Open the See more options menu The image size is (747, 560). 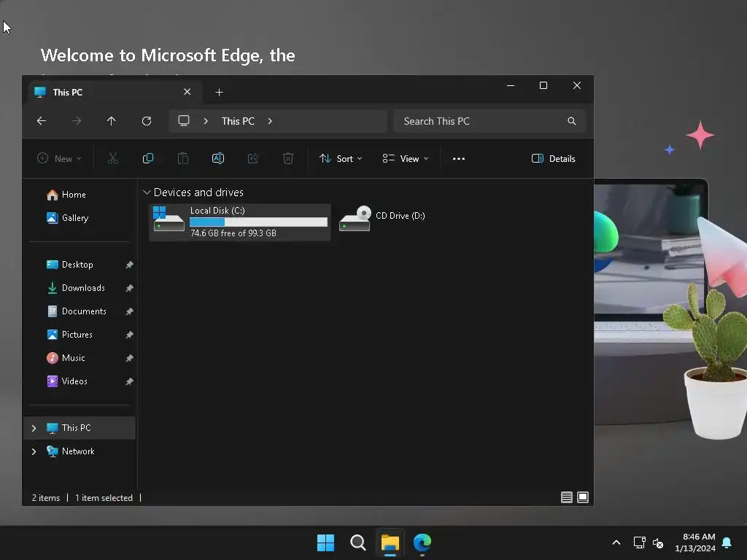pyautogui.click(x=459, y=158)
